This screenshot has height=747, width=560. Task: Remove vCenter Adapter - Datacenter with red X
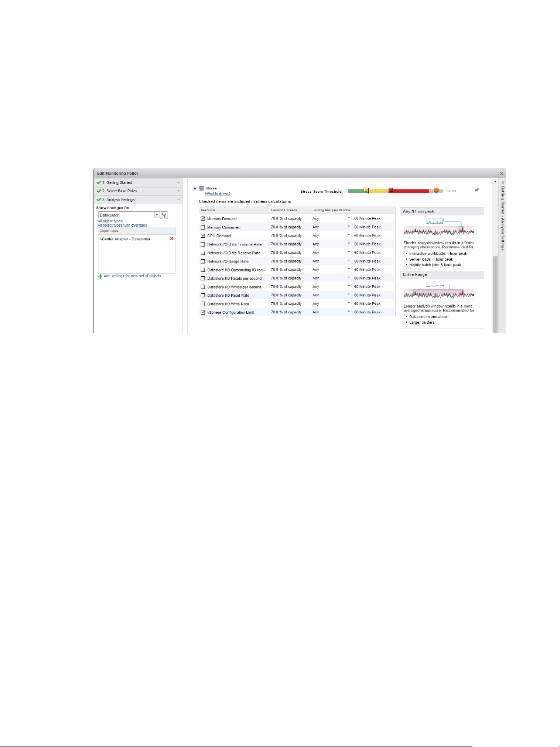pos(171,238)
